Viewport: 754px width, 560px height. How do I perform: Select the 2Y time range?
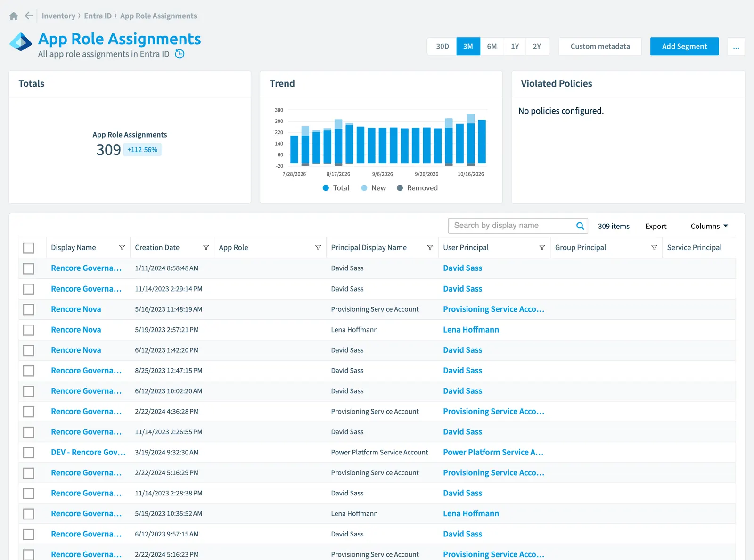[537, 46]
